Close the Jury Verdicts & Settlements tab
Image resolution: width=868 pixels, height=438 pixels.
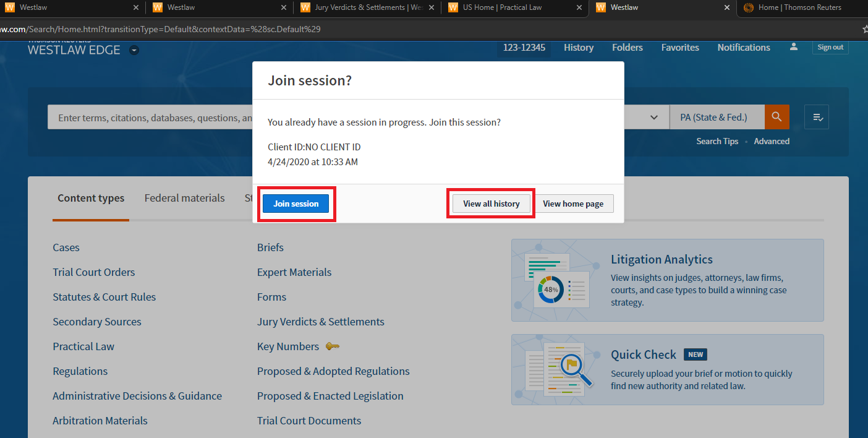(432, 7)
